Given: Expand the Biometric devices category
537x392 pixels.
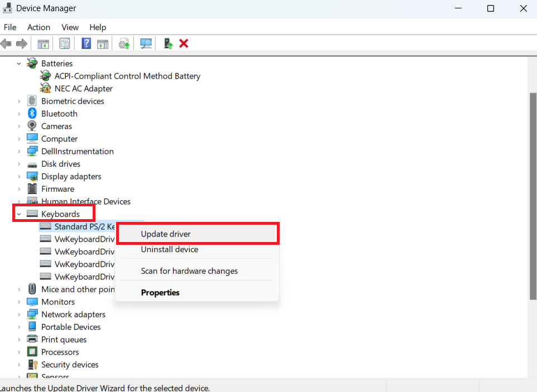Looking at the screenshot, I should (x=19, y=101).
